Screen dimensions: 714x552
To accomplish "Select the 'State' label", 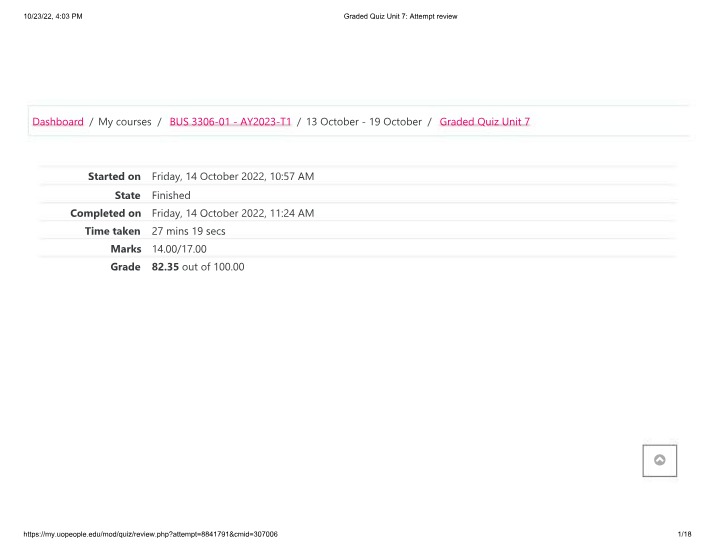I will [128, 195].
